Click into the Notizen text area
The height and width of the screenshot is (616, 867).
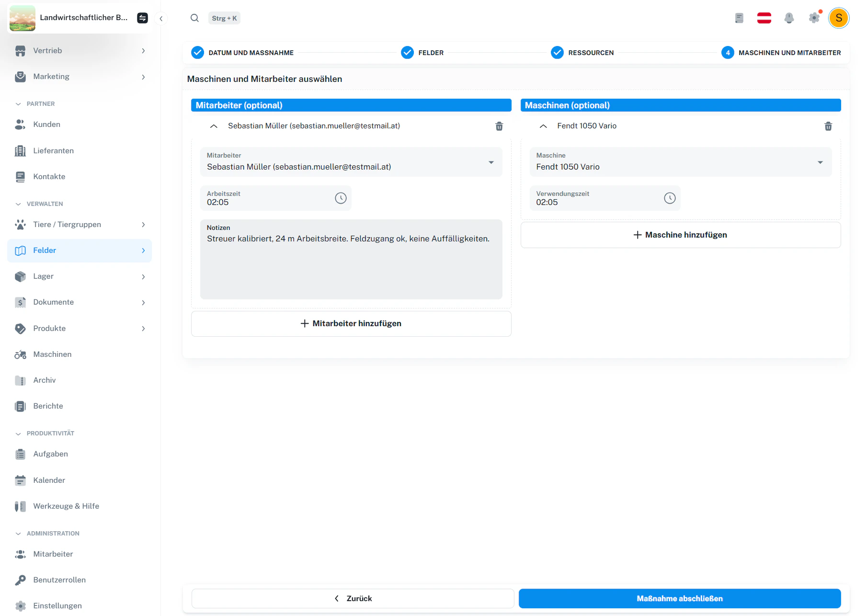pos(351,260)
